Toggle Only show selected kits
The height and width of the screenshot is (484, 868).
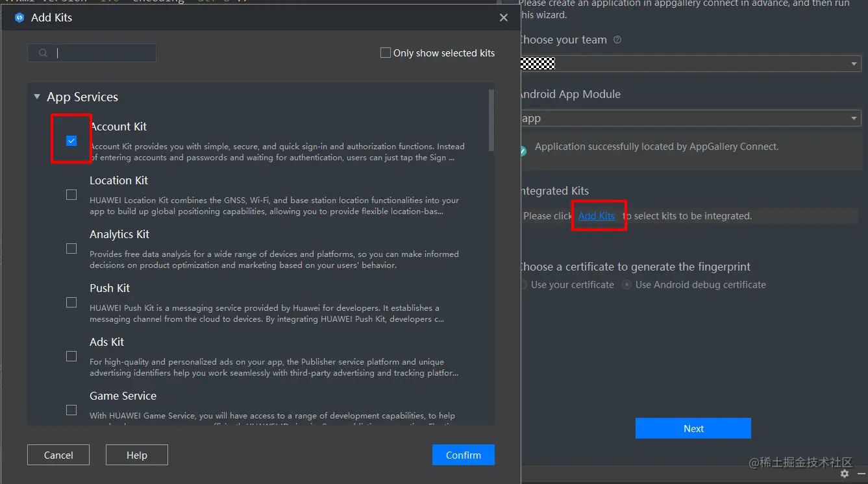pos(386,53)
